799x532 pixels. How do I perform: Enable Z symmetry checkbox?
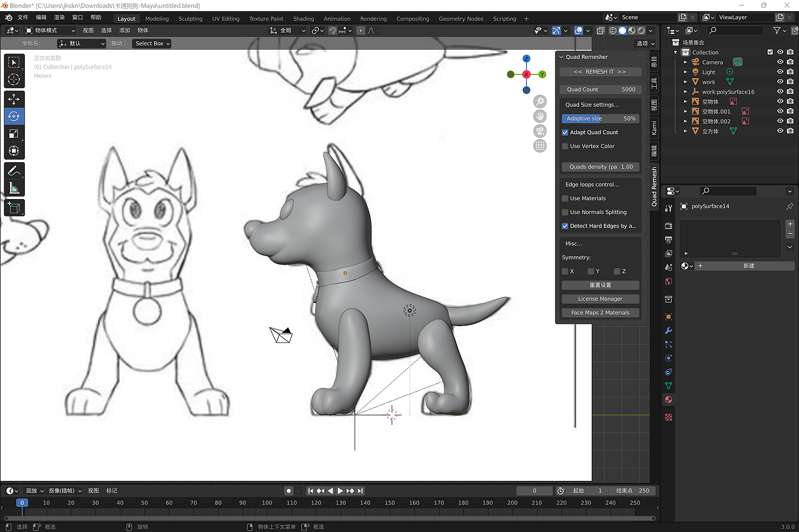click(x=617, y=271)
